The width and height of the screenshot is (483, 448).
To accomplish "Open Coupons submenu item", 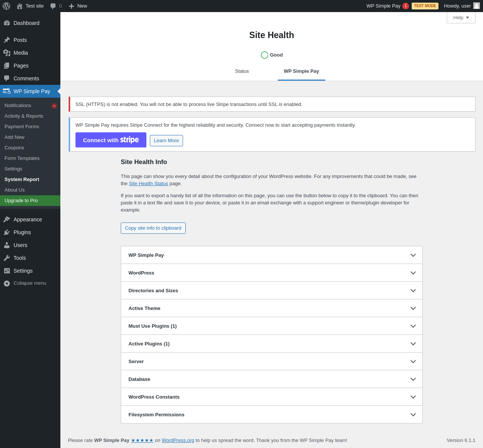I will (30, 148).
